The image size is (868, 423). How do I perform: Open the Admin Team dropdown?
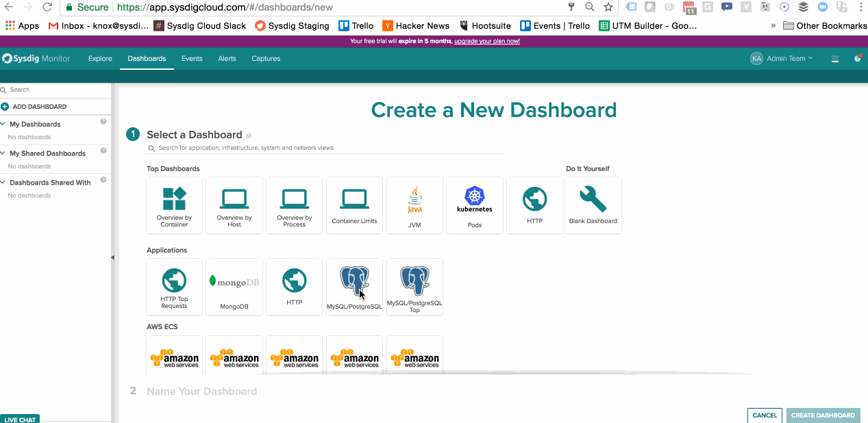(x=782, y=58)
